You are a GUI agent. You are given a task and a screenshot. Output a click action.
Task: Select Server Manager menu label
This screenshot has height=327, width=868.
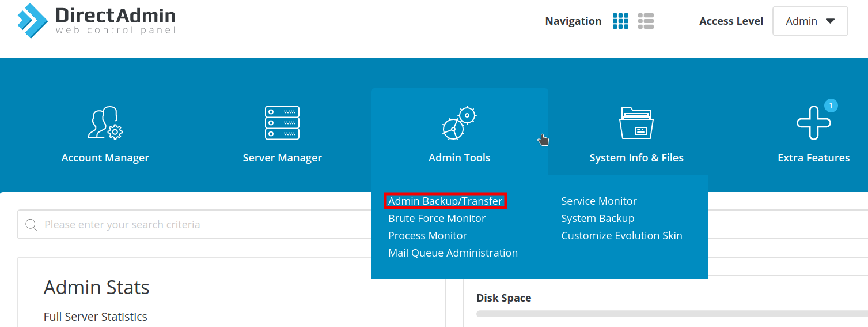tap(282, 158)
